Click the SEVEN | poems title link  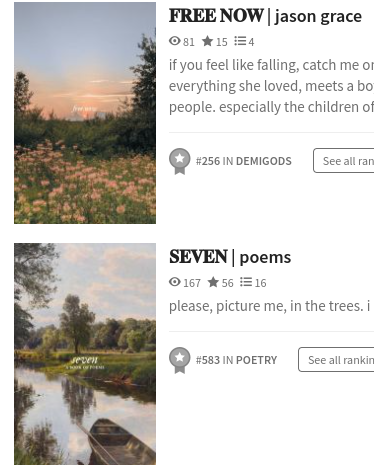pyautogui.click(x=230, y=257)
